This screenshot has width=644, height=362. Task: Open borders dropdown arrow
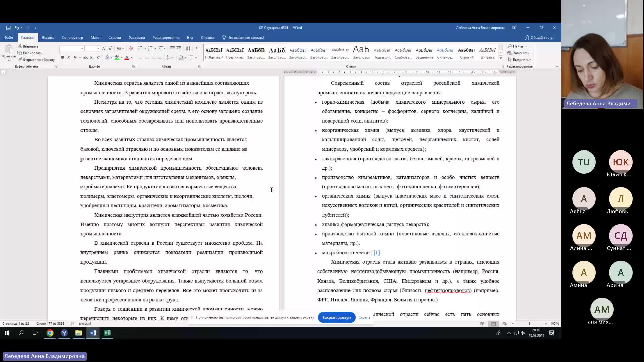pyautogui.click(x=196, y=58)
